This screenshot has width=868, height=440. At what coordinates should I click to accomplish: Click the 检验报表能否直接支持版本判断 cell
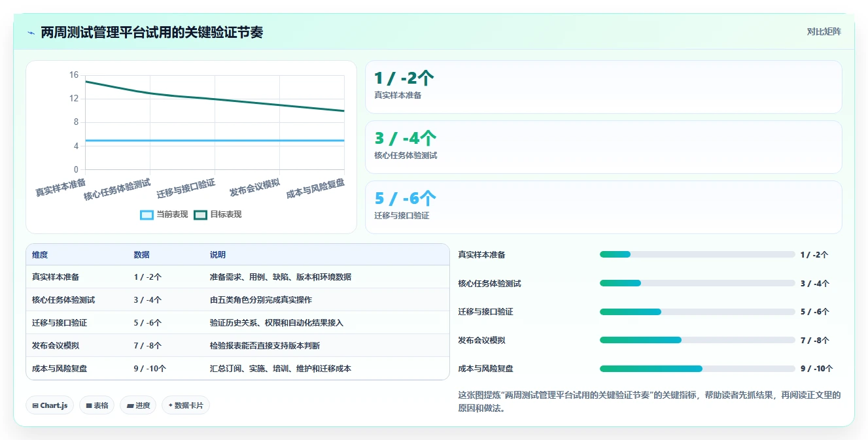coord(327,345)
